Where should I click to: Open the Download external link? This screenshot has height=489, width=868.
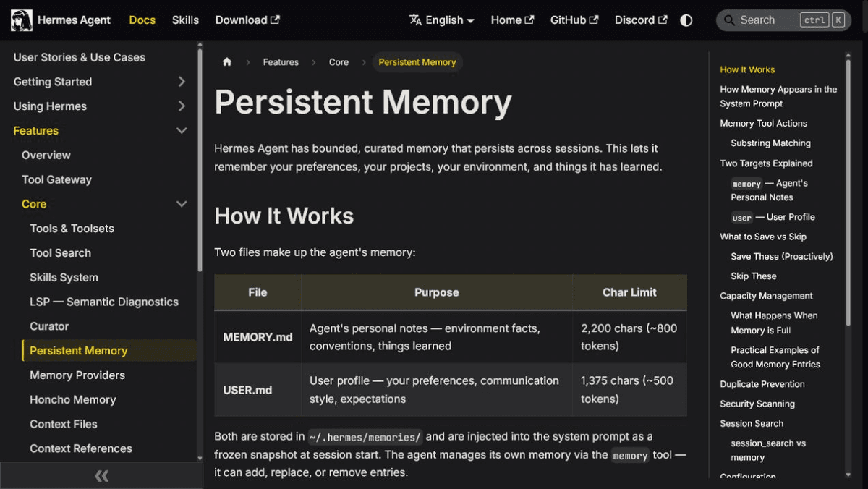(x=247, y=20)
